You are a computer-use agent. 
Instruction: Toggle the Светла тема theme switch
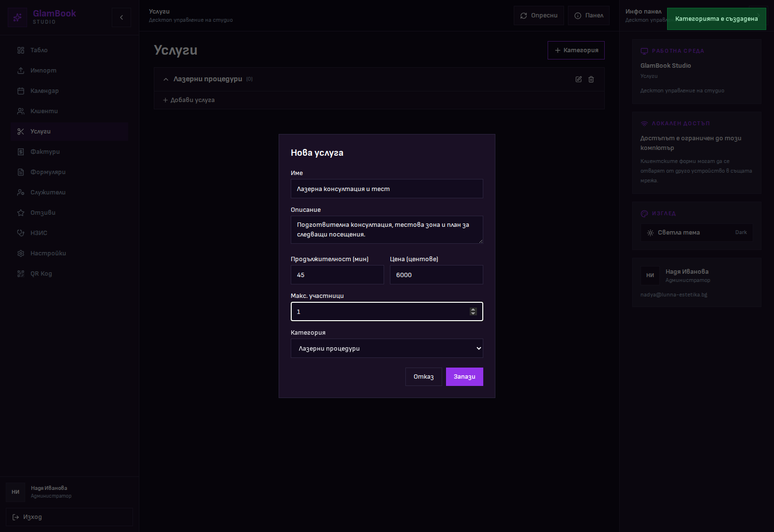click(696, 233)
